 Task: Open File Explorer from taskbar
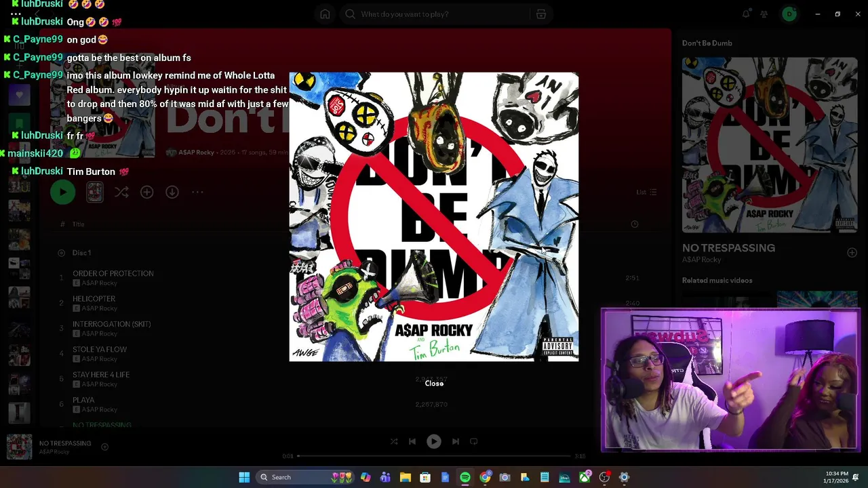point(406,477)
